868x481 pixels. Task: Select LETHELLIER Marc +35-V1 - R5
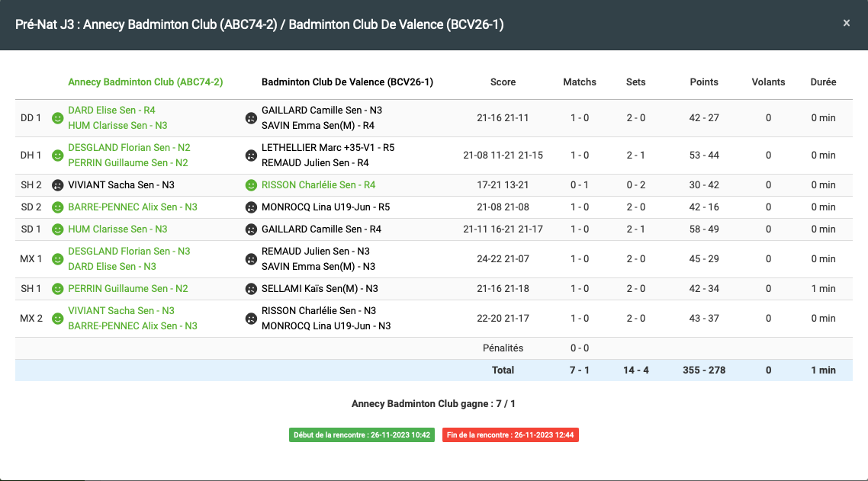click(328, 148)
